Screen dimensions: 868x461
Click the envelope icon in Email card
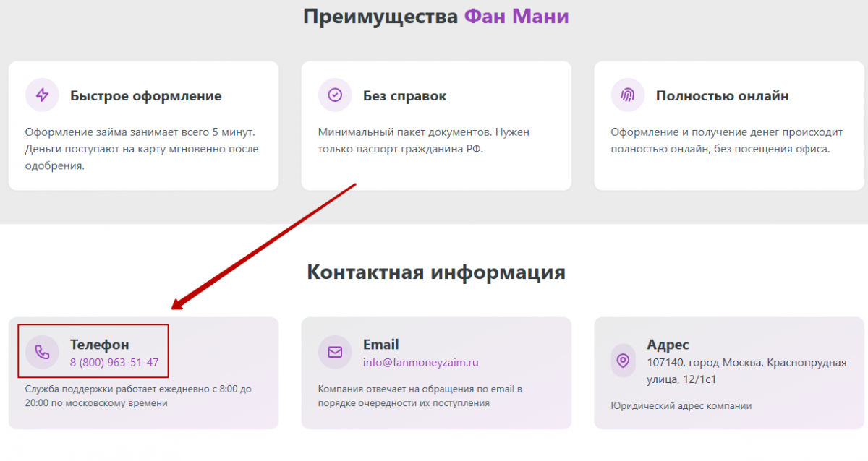click(x=335, y=352)
